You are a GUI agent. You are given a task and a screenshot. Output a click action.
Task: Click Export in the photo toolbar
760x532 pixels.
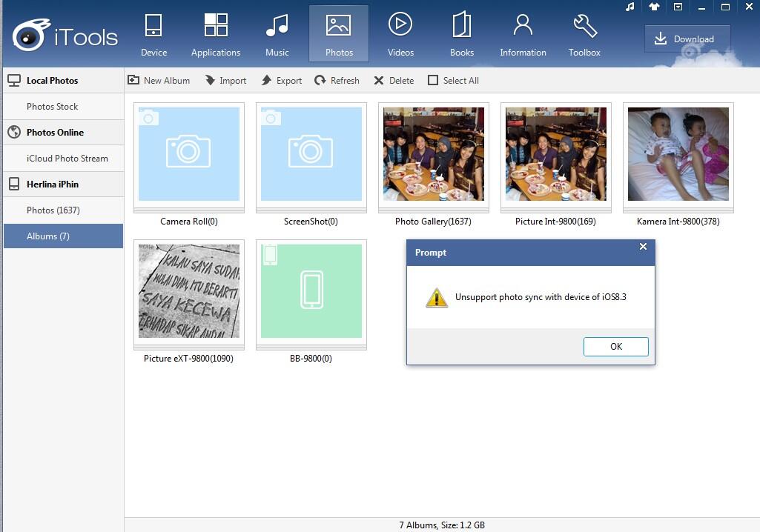point(282,81)
